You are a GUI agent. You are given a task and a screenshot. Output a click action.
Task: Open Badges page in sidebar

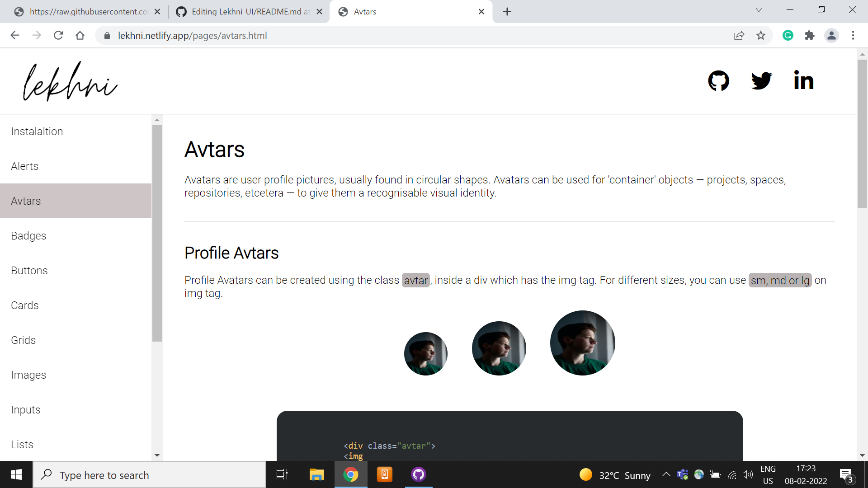[28, 236]
